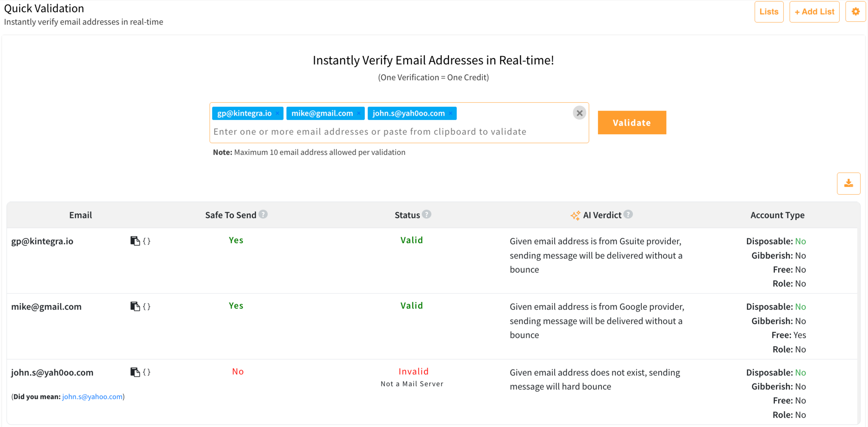868x427 pixels.
Task: Select the suggested john.s@yahoo.com correction
Action: [x=92, y=396]
